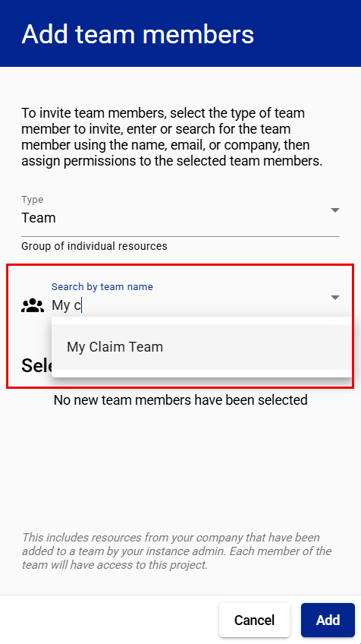Click the underline beneath the Type field

point(180,237)
